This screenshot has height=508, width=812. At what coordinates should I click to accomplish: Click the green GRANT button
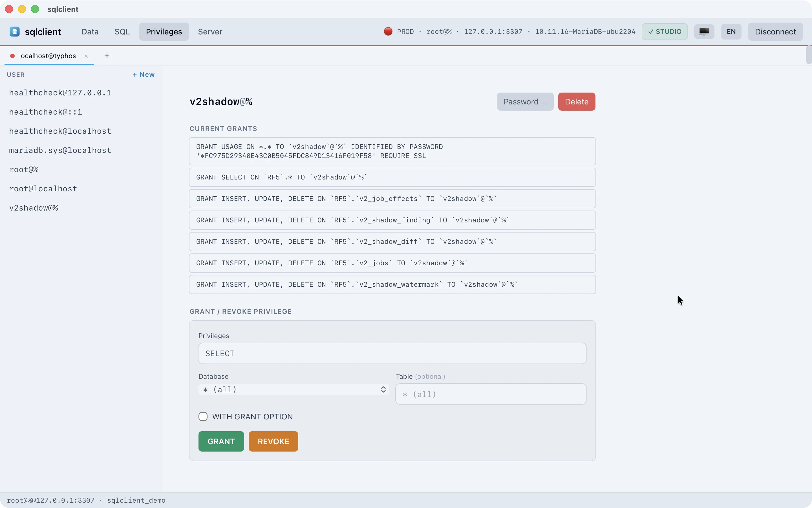pyautogui.click(x=221, y=441)
